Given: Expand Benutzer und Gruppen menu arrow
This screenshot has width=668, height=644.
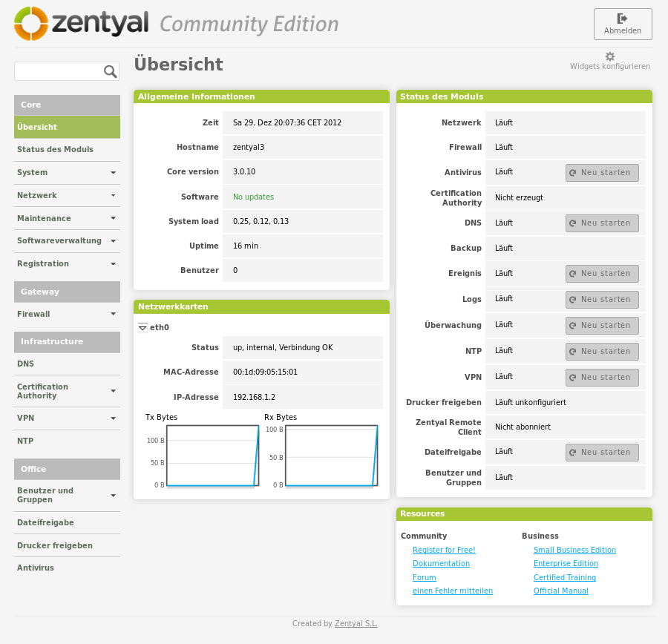Looking at the screenshot, I should (x=114, y=496).
